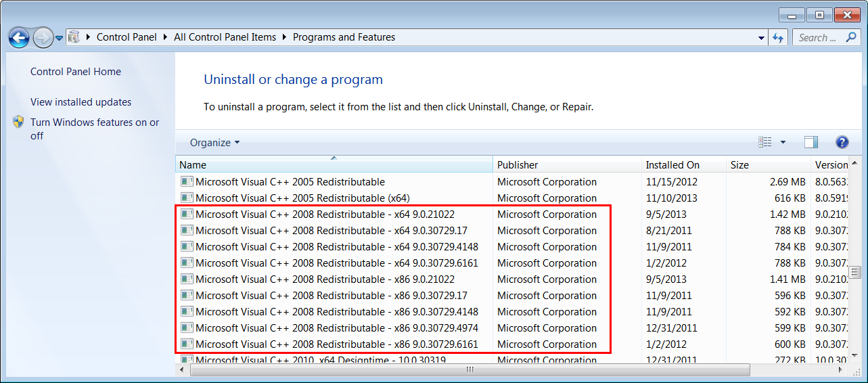Click the Forward navigation arrow
This screenshot has width=868, height=383.
click(x=43, y=38)
